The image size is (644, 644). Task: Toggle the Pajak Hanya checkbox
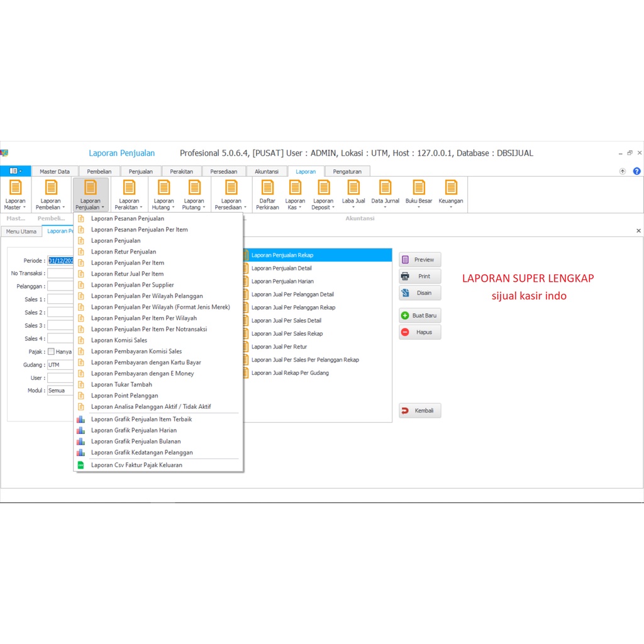point(52,352)
